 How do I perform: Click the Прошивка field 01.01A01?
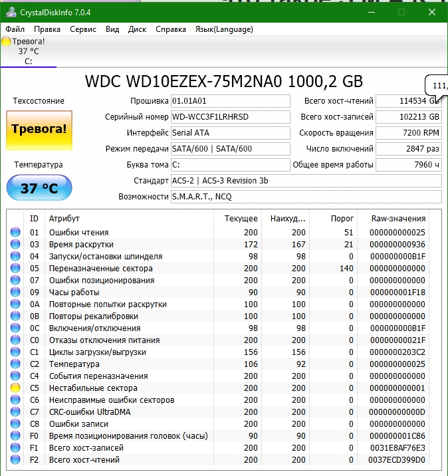(x=231, y=101)
